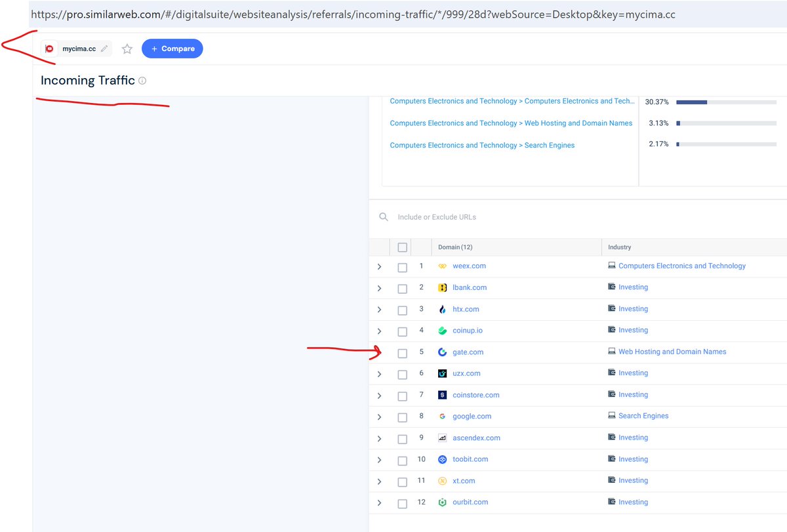Click the coinup.io favicon
Viewport: 787px width, 532px height.
click(442, 330)
